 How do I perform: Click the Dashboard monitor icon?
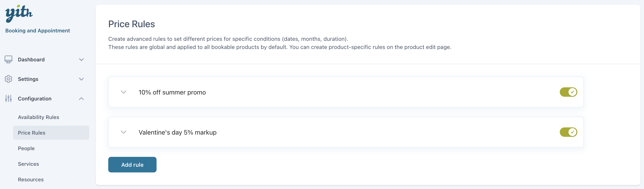(8, 59)
